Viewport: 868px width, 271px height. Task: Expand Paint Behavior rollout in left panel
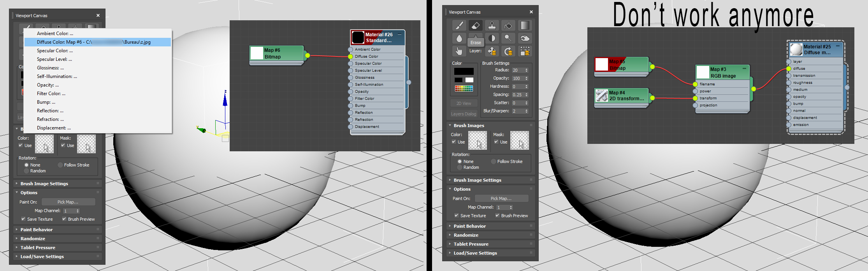point(57,230)
